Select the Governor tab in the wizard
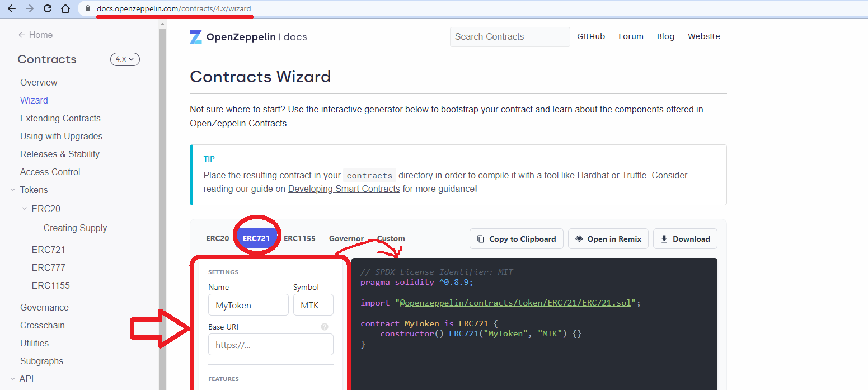 (346, 238)
